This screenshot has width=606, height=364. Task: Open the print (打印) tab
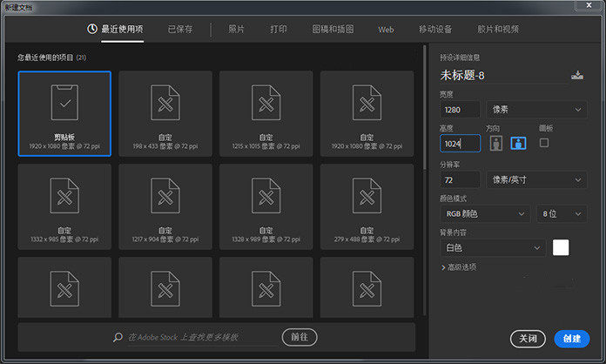coord(279,29)
